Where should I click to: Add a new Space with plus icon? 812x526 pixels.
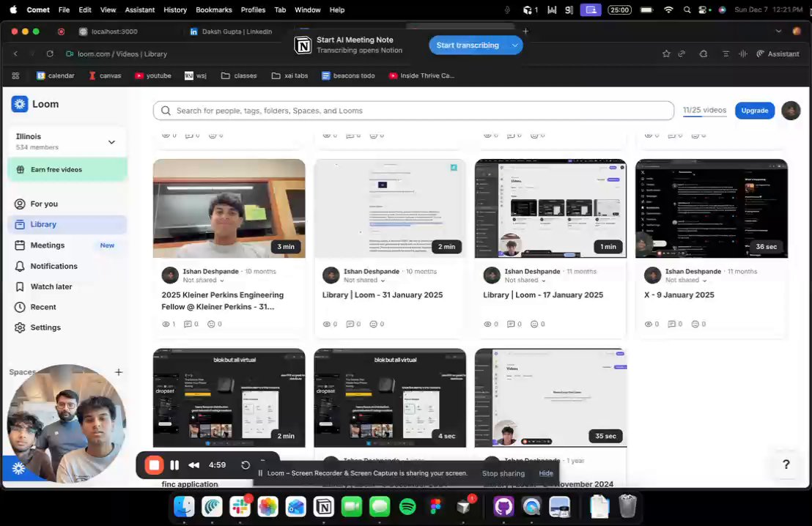(x=119, y=371)
